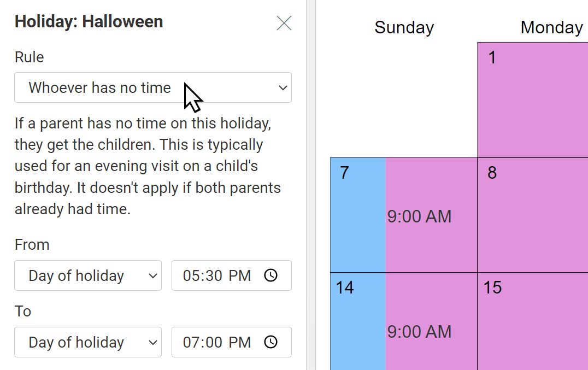The image size is (588, 370).
Task: Select Monday the 1st calendar cell
Action: pyautogui.click(x=533, y=99)
